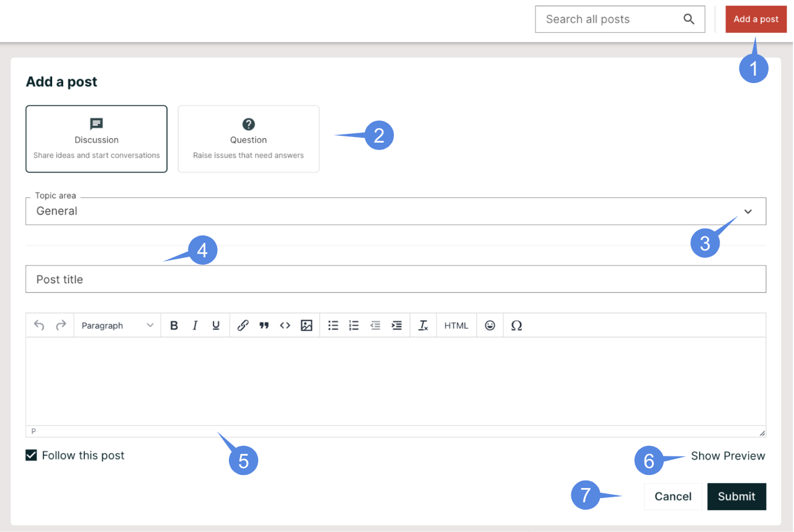The width and height of the screenshot is (794, 532).
Task: Click the Bold formatting icon
Action: tap(174, 326)
